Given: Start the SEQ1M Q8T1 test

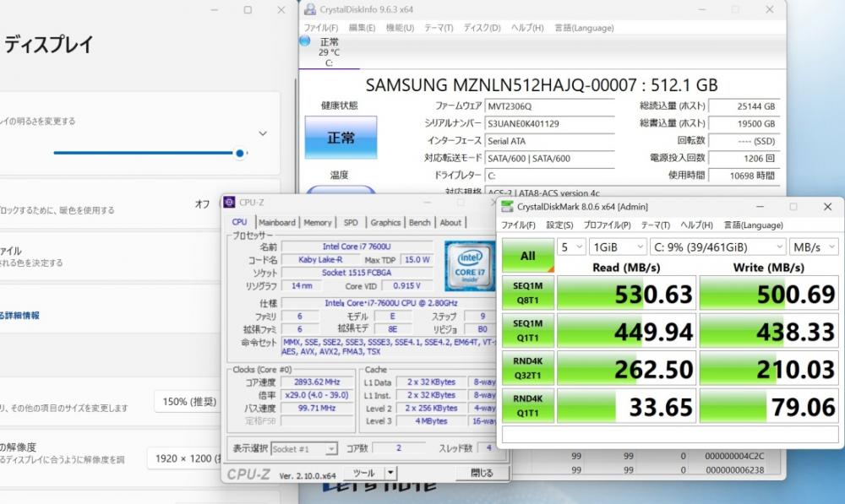Looking at the screenshot, I should (x=527, y=293).
